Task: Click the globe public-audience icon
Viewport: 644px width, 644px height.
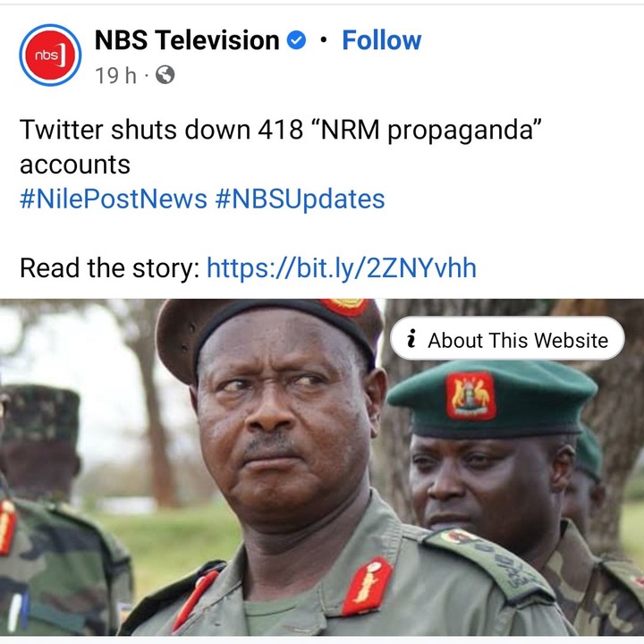Action: [165, 75]
